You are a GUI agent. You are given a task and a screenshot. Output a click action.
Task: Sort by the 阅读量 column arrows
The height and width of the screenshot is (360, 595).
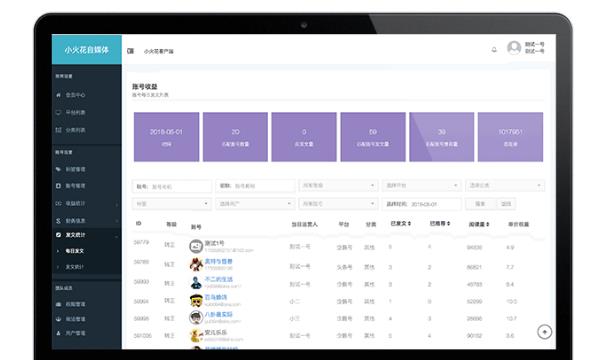point(488,224)
